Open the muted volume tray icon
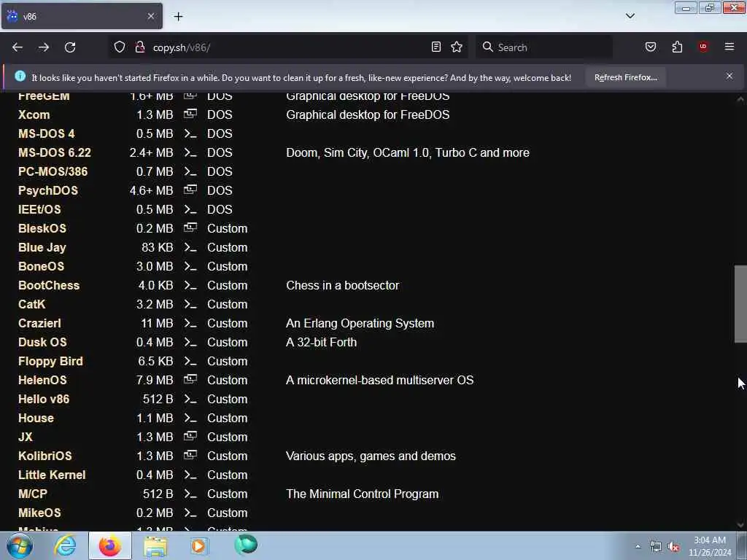 [673, 547]
